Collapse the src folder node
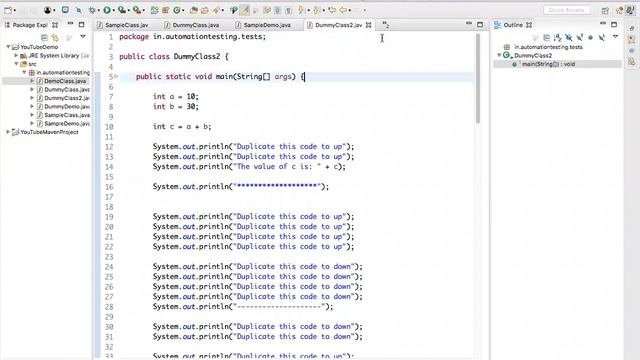This screenshot has width=640, height=360. click(x=16, y=64)
